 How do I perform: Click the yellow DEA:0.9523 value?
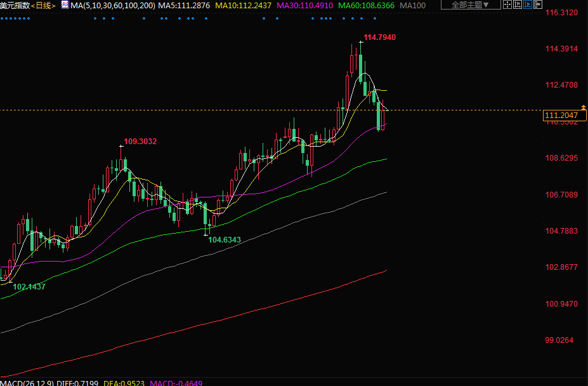pyautogui.click(x=124, y=383)
